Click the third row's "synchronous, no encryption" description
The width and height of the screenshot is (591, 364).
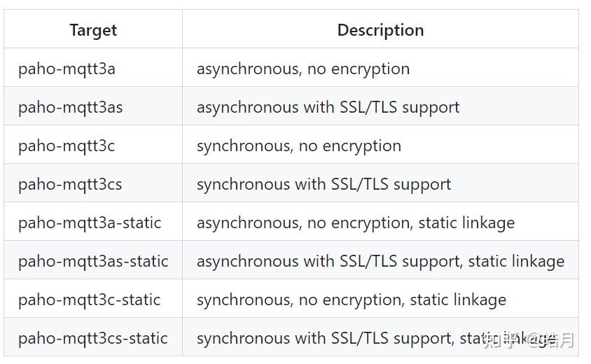coord(299,146)
